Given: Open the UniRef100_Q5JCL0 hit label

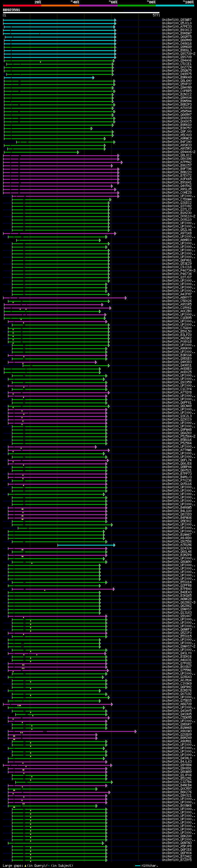Looking at the screenshot, I should (x=177, y=23).
